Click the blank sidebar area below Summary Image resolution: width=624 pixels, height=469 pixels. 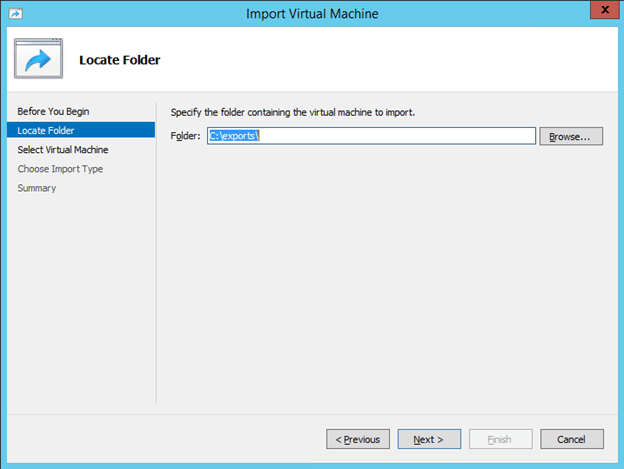[x=80, y=300]
